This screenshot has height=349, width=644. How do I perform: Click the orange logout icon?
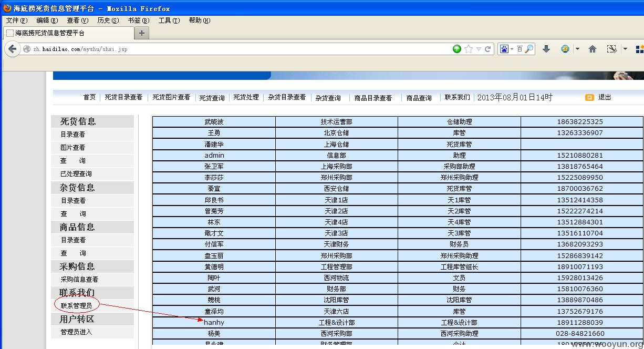coord(589,97)
